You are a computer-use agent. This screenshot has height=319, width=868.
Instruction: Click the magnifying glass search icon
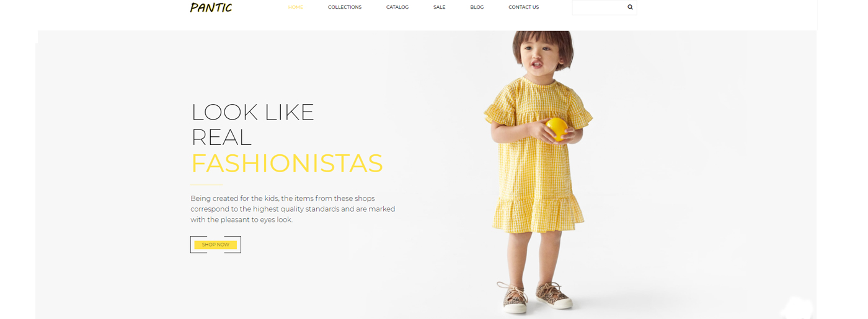(630, 7)
